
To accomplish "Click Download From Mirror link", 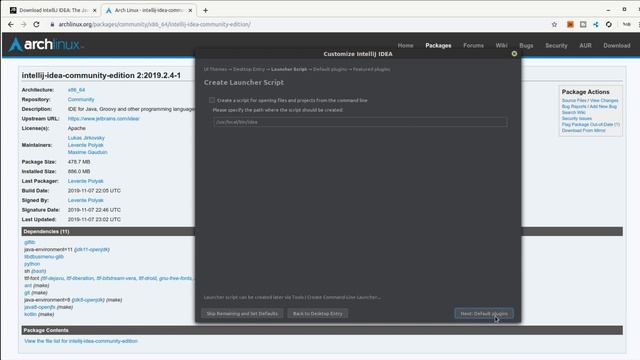I will [x=584, y=131].
